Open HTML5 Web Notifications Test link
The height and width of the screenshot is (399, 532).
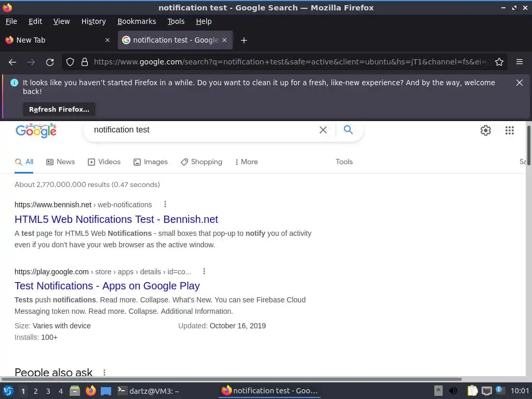(116, 219)
